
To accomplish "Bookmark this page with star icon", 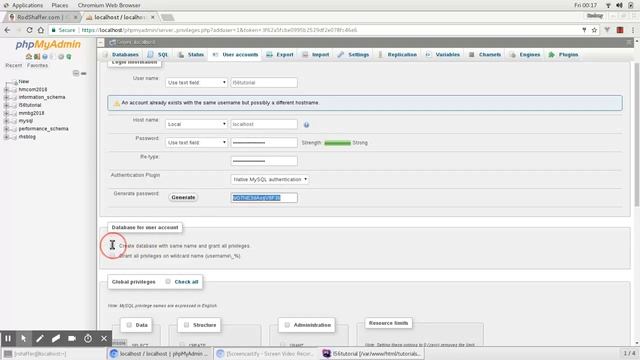I will tap(594, 30).
